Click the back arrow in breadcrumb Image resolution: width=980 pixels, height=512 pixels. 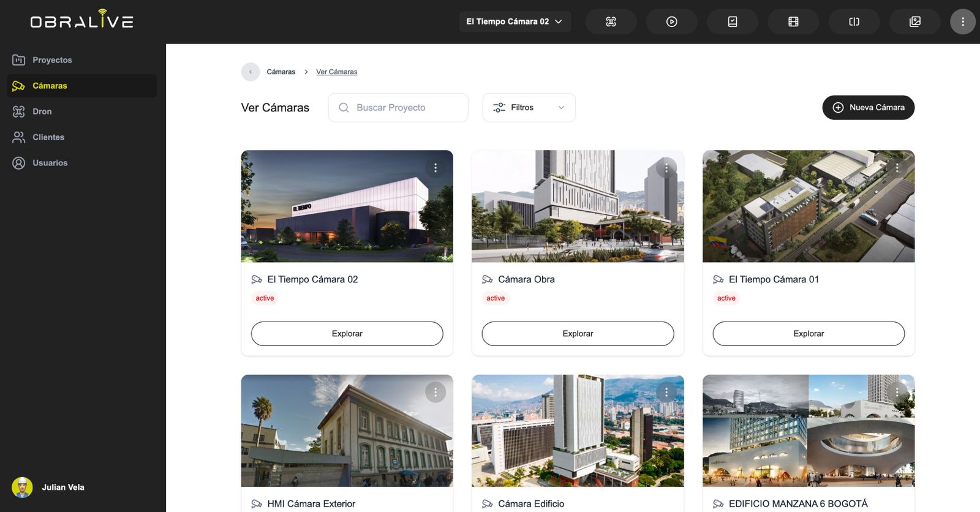point(251,72)
